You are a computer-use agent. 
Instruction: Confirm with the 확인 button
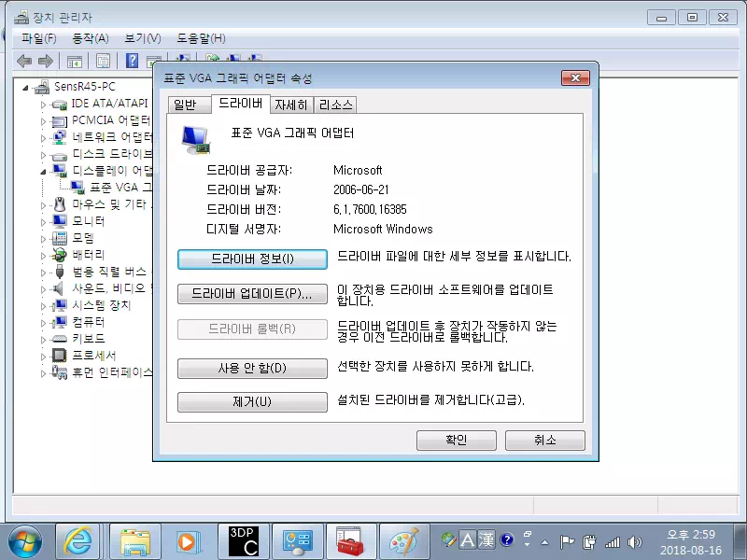457,441
